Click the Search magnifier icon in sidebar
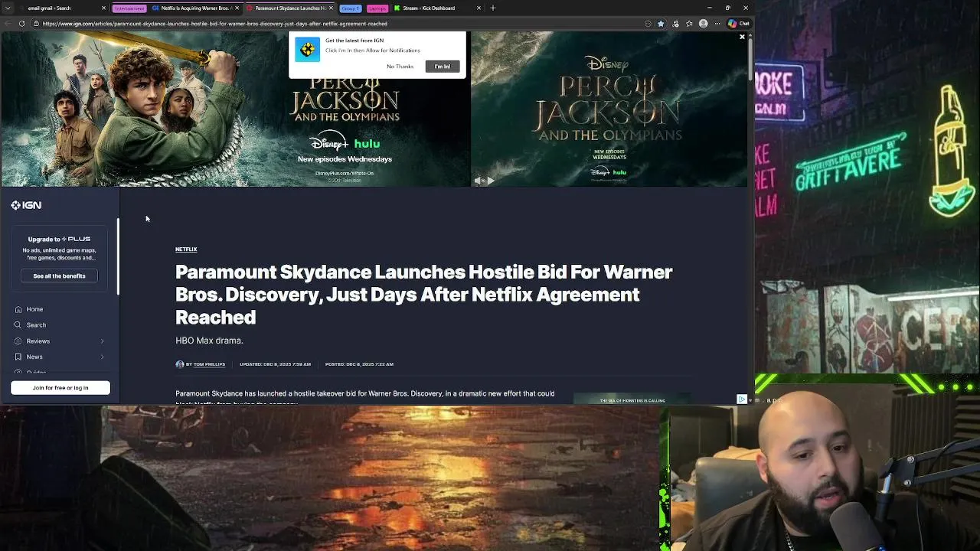 click(18, 325)
